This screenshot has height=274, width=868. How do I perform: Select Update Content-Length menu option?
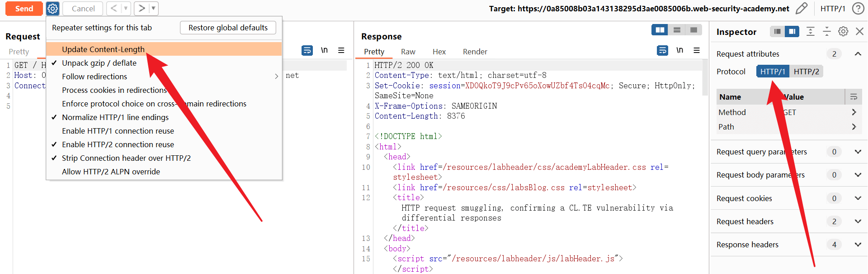[103, 49]
